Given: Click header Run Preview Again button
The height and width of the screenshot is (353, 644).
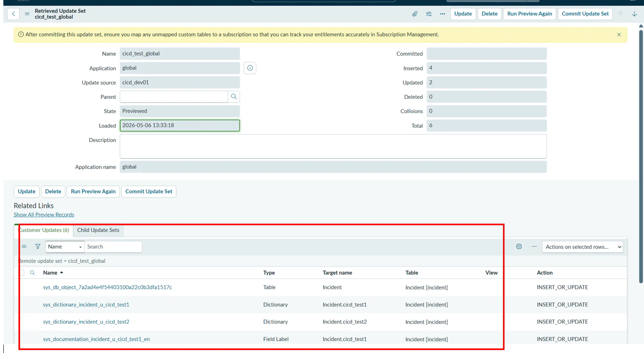Looking at the screenshot, I should click(x=530, y=14).
